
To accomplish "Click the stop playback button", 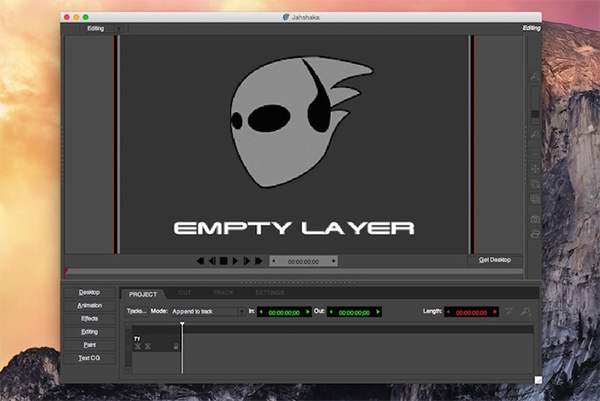I will pos(224,261).
